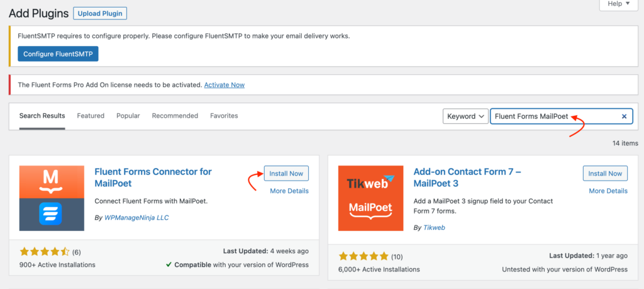Open the Popular plugins tab

[128, 116]
